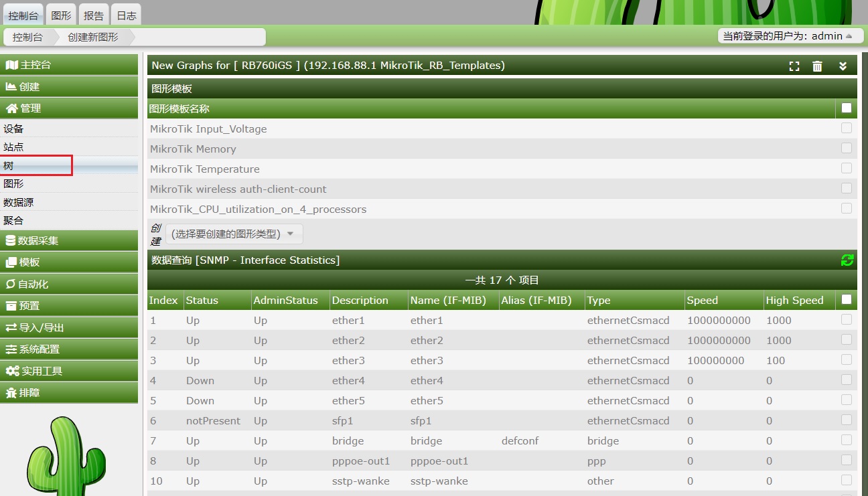868x496 pixels.
Task: Open the 排障 troubleshooting section
Action: click(x=69, y=393)
